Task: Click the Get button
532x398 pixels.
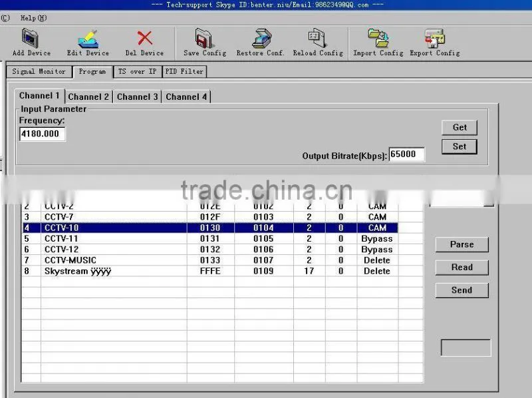Action: coord(460,127)
